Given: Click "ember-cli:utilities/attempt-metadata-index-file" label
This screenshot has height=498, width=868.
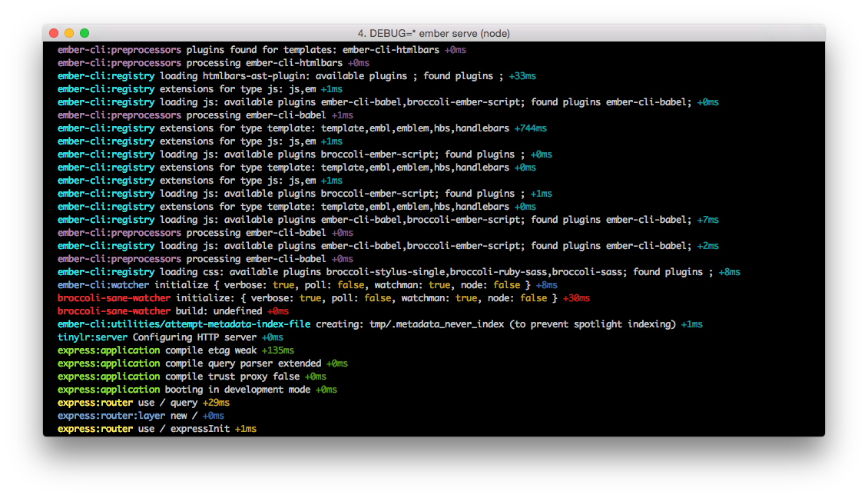Looking at the screenshot, I should click(184, 324).
